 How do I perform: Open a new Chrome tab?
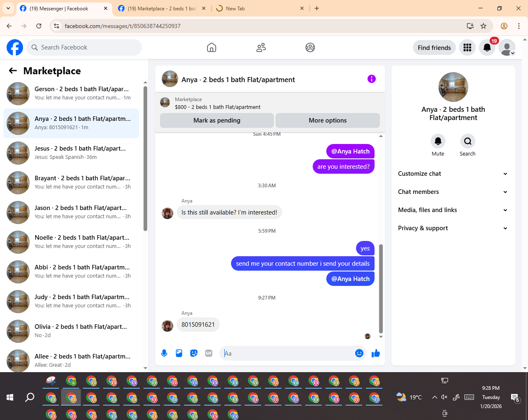point(317,8)
